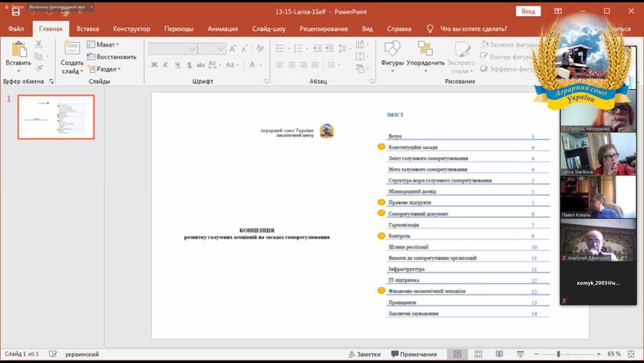Click the zoom in plus button

pyautogui.click(x=599, y=354)
